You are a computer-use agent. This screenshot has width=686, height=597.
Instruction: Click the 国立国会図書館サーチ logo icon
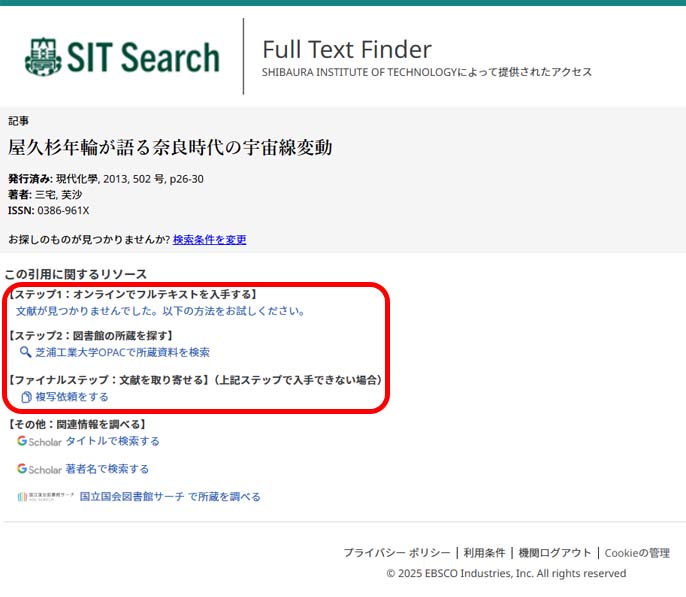[46, 496]
